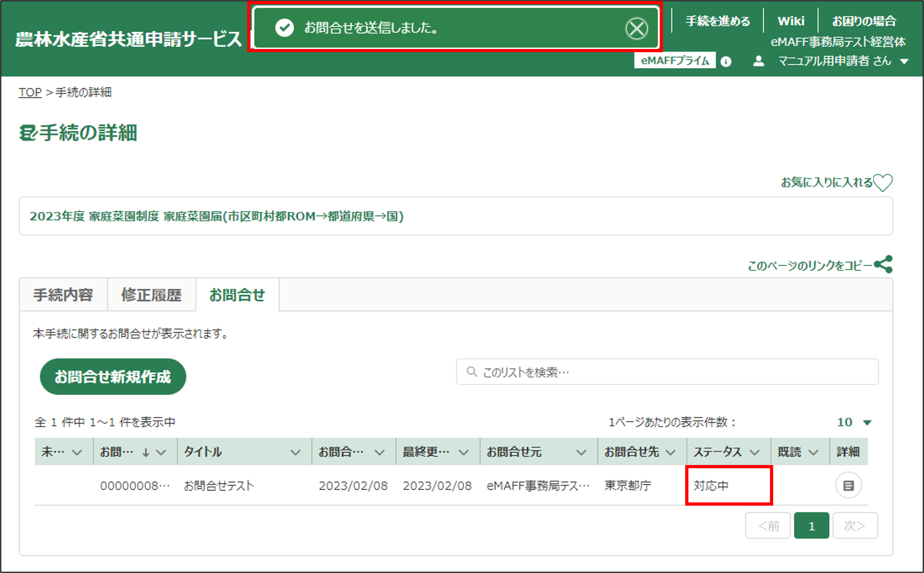
Task: Expand the タイトル column menu chevron
Action: click(295, 452)
